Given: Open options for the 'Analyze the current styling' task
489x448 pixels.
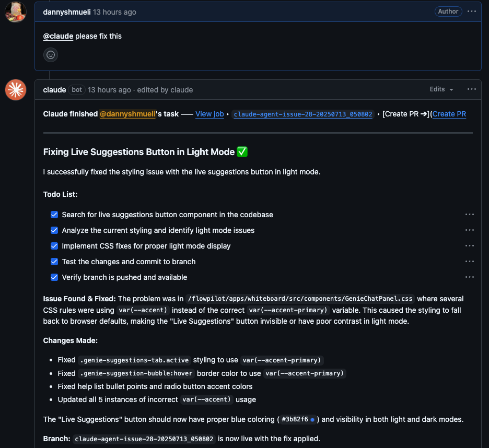Looking at the screenshot, I should [469, 230].
